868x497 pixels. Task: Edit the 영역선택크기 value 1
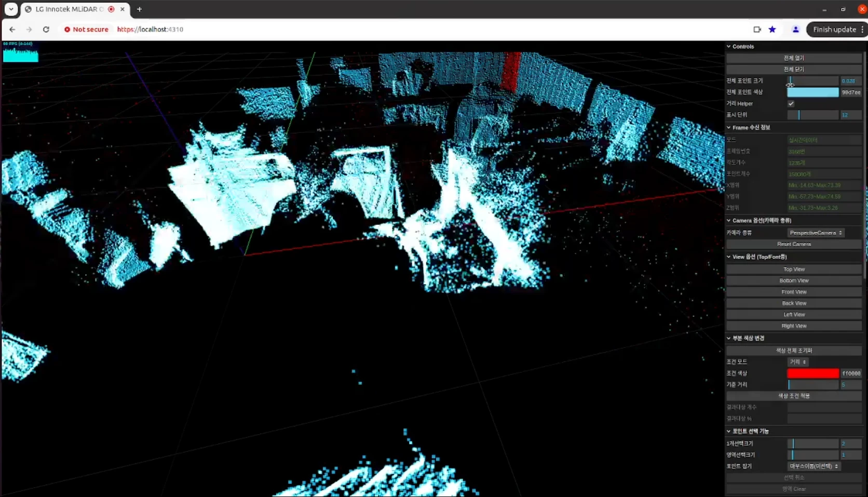click(851, 455)
